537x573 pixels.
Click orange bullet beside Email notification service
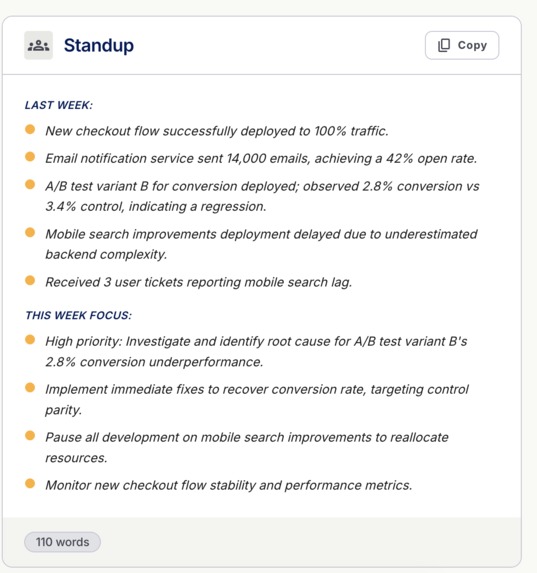coord(30,156)
